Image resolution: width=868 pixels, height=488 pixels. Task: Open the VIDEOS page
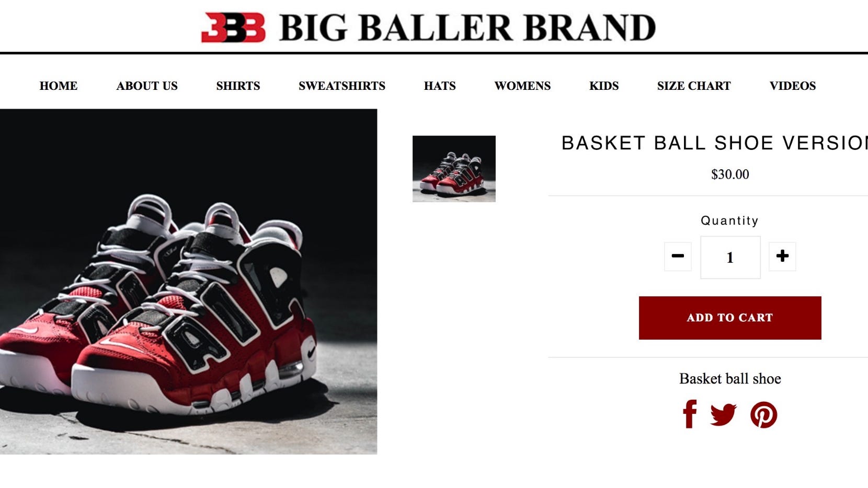(793, 86)
